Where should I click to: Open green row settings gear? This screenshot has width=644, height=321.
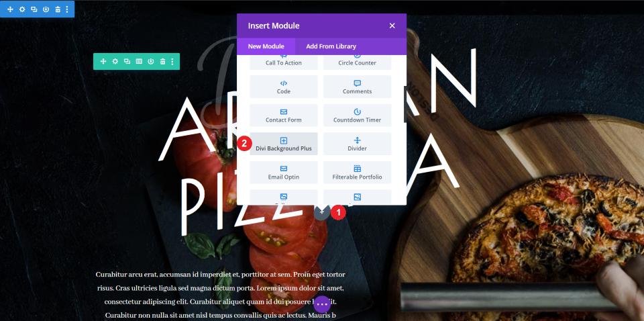point(115,61)
